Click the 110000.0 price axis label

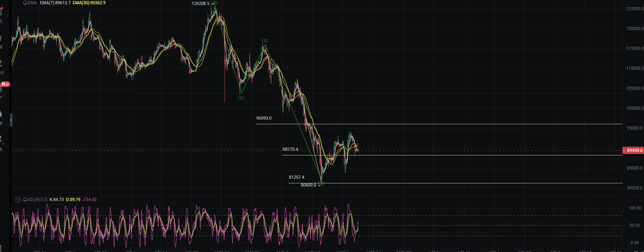coord(634,68)
